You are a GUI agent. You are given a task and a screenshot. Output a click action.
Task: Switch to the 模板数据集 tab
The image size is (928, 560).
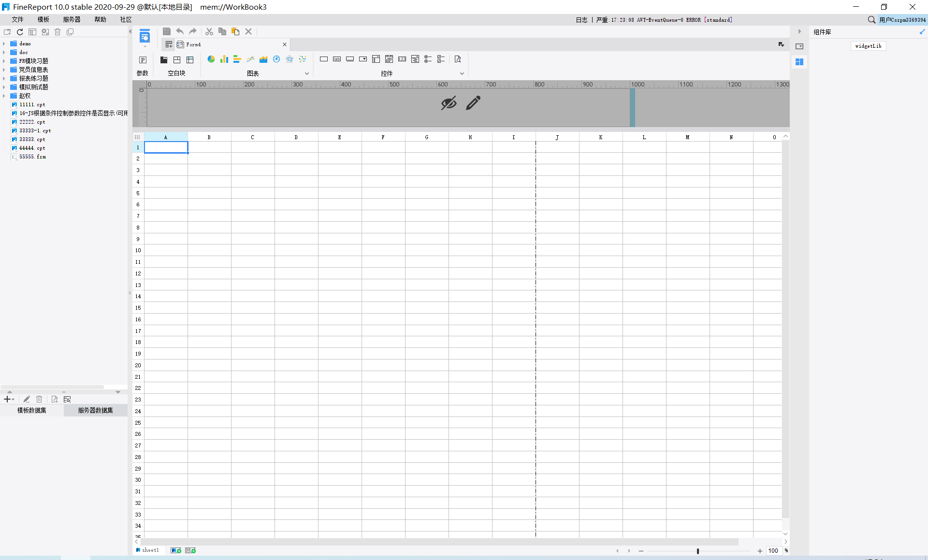[32, 410]
